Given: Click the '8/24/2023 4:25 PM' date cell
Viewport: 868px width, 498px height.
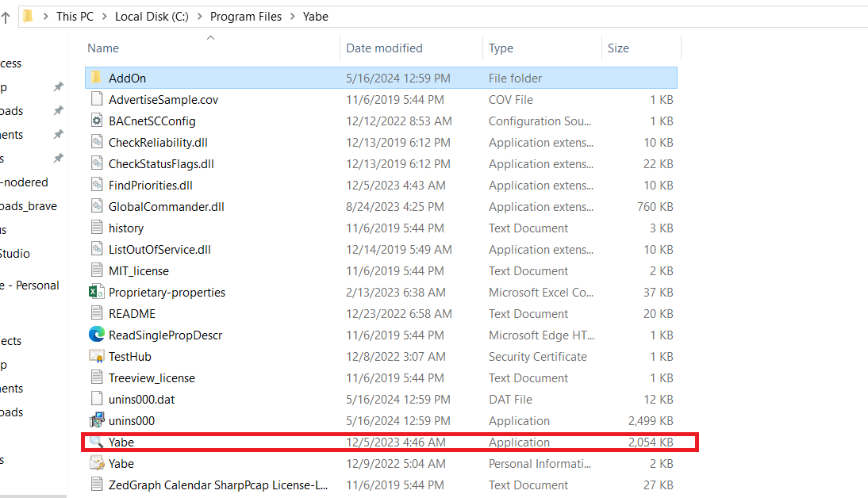Looking at the screenshot, I should pos(394,206).
